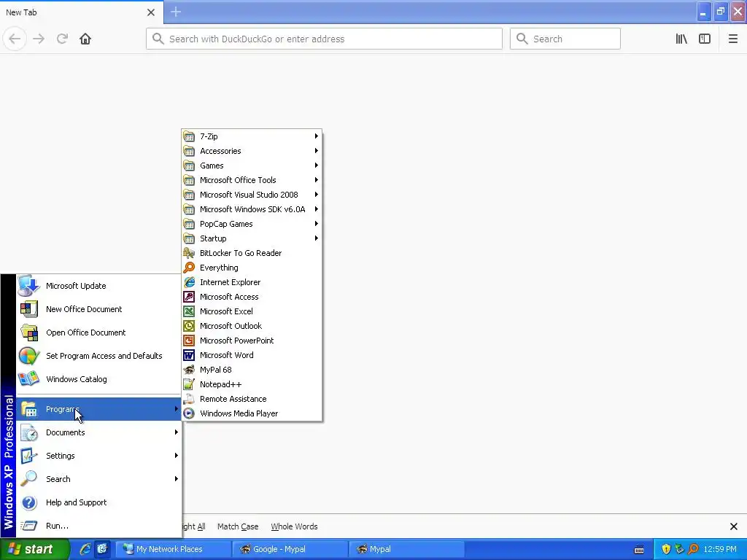Screen dimensions: 747x560
Task: Switch to My Network Places window
Action: point(173,550)
